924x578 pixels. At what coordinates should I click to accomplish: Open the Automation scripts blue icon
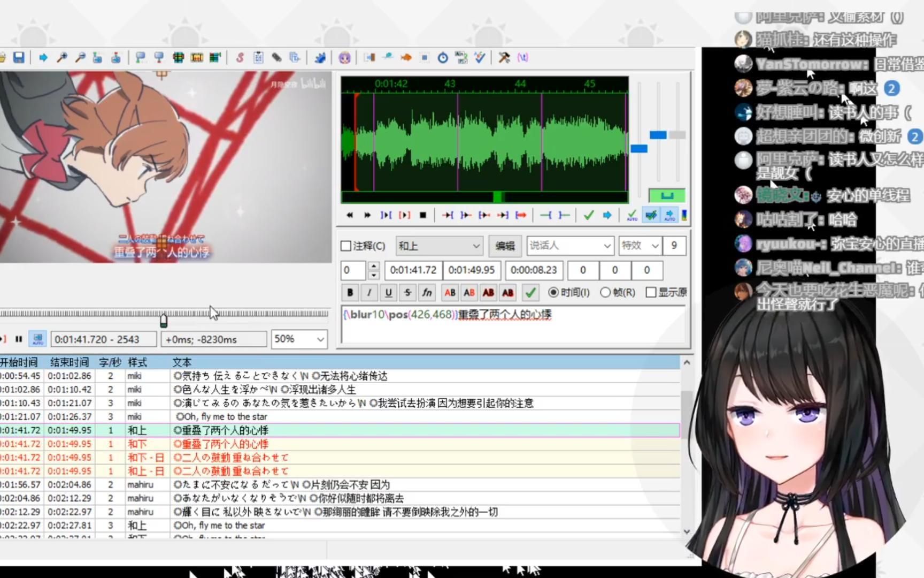[320, 57]
